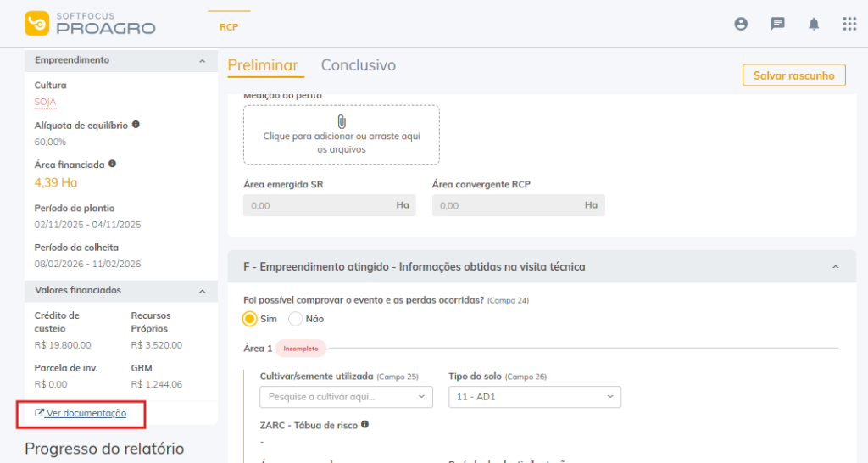
Task: Click the Softfocus Proagro logo
Action: tap(90, 24)
